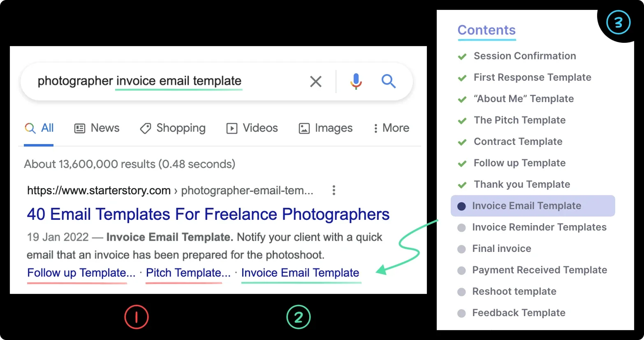Open the three-dot menu beside starterstory result

(334, 190)
